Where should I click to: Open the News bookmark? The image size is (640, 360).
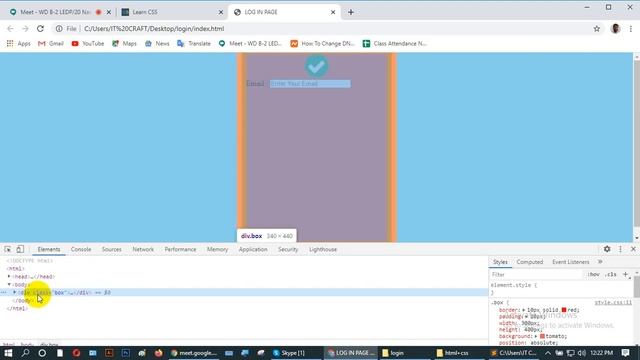(157, 43)
